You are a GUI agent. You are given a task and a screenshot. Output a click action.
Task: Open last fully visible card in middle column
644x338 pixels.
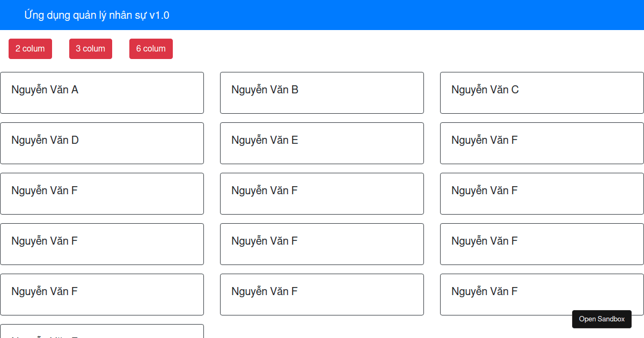(322, 295)
